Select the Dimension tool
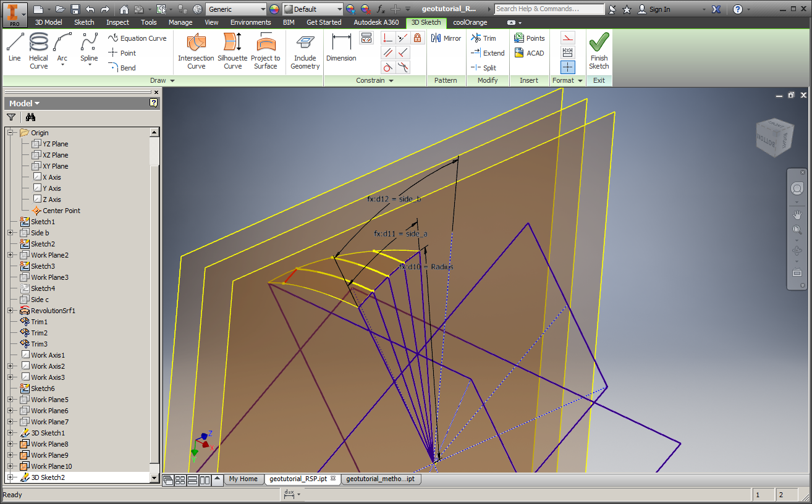This screenshot has height=504, width=812. pos(341,48)
